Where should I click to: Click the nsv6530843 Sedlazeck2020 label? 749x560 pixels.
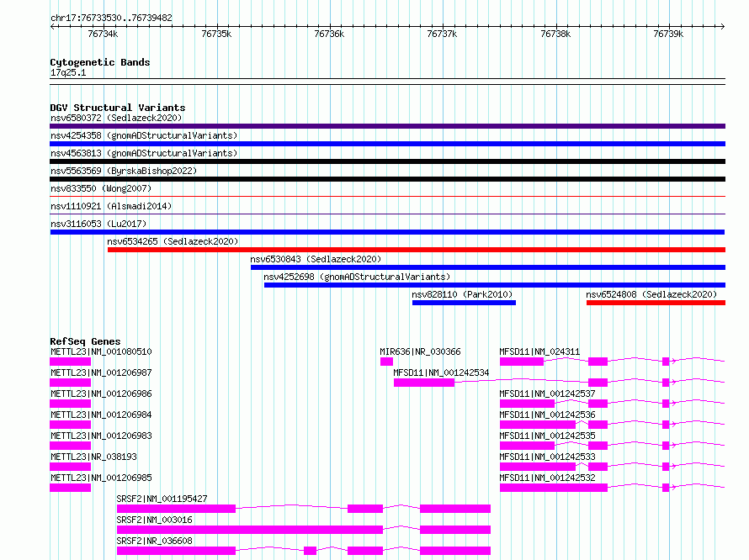(x=316, y=259)
